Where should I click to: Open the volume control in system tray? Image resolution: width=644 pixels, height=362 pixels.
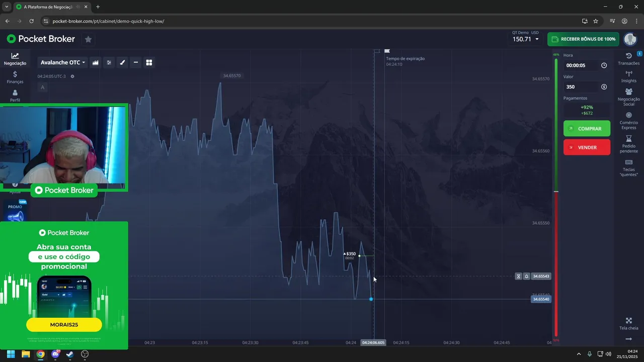(x=609, y=354)
